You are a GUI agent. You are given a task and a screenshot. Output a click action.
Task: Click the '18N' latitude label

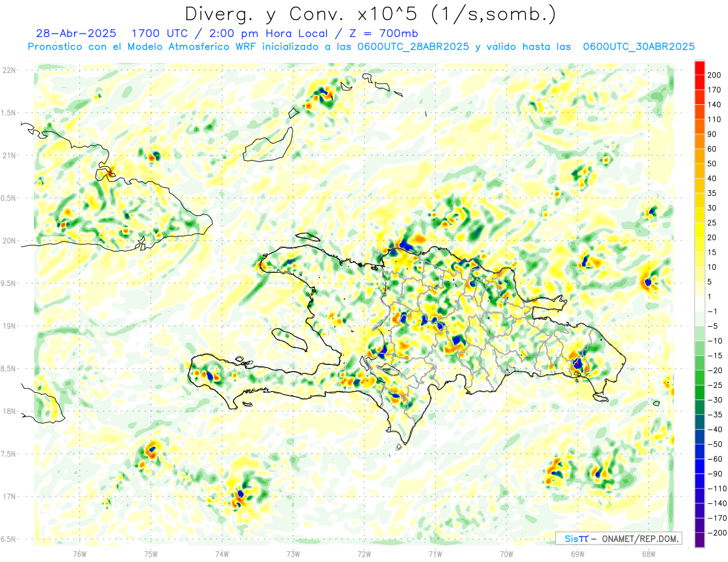[x=10, y=412]
